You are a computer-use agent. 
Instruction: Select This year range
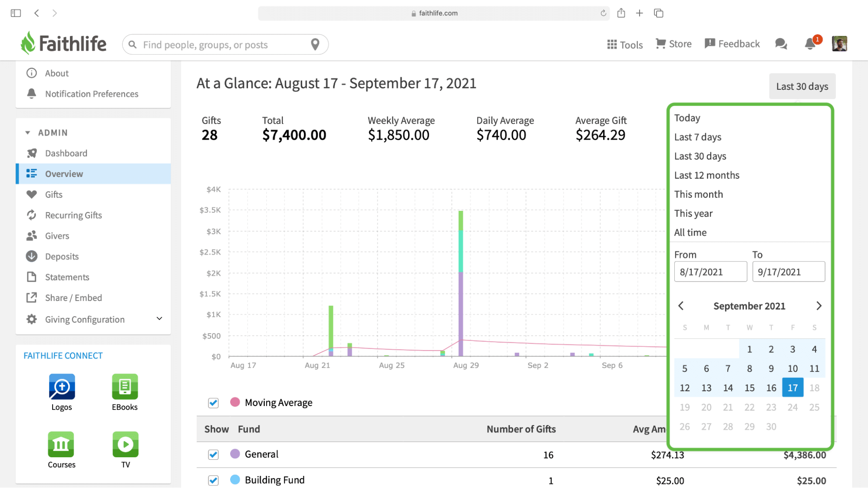point(693,213)
